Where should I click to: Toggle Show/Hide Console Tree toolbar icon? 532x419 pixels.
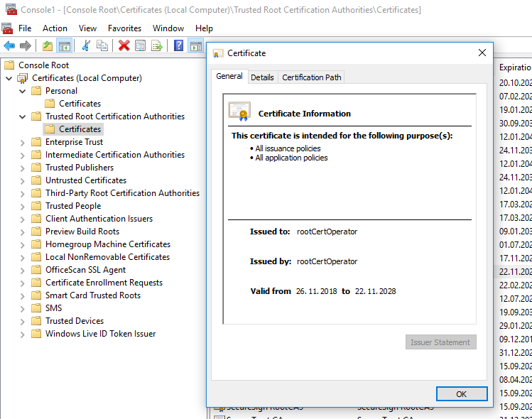coord(65,45)
